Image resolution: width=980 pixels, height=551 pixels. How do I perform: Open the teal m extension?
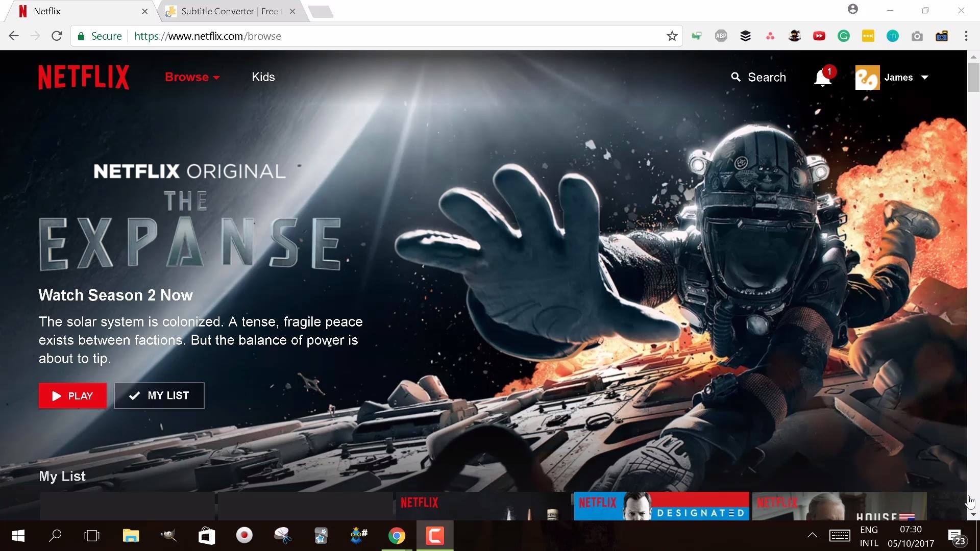coord(893,36)
